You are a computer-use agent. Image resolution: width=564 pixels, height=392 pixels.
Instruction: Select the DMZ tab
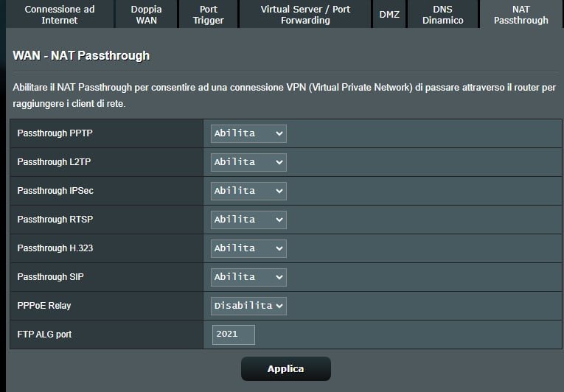[389, 15]
